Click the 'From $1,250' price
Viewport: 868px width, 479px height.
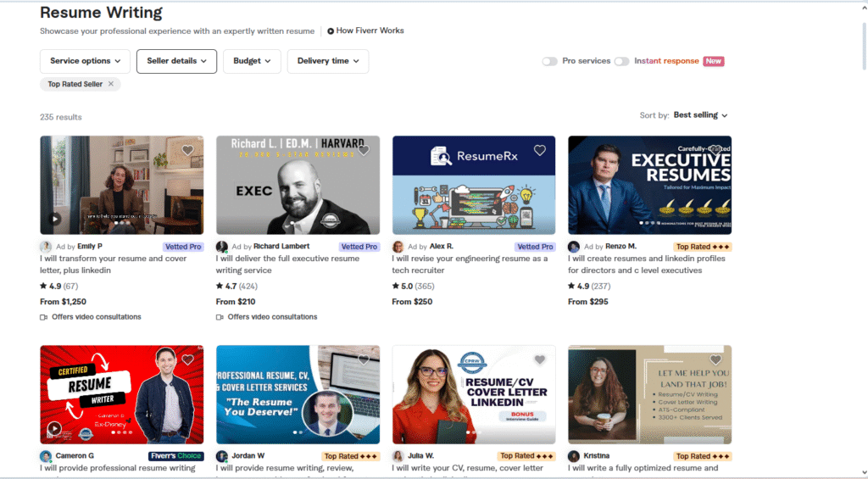tap(63, 302)
